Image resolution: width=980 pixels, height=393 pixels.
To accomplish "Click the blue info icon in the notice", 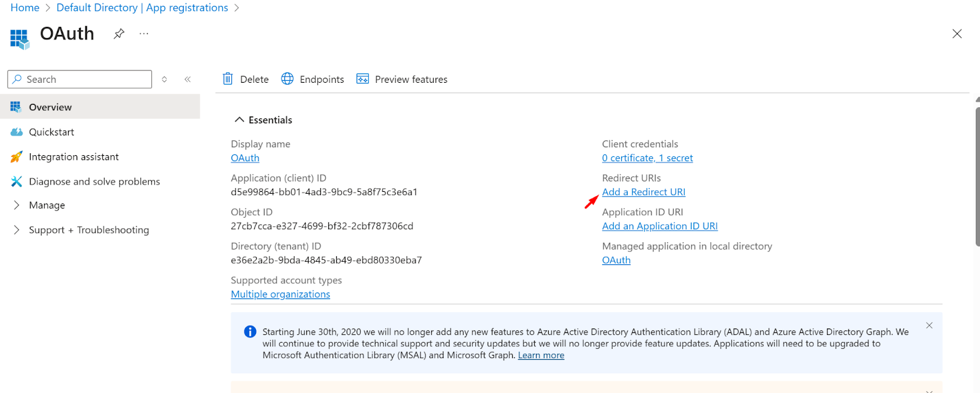I will coord(250,332).
